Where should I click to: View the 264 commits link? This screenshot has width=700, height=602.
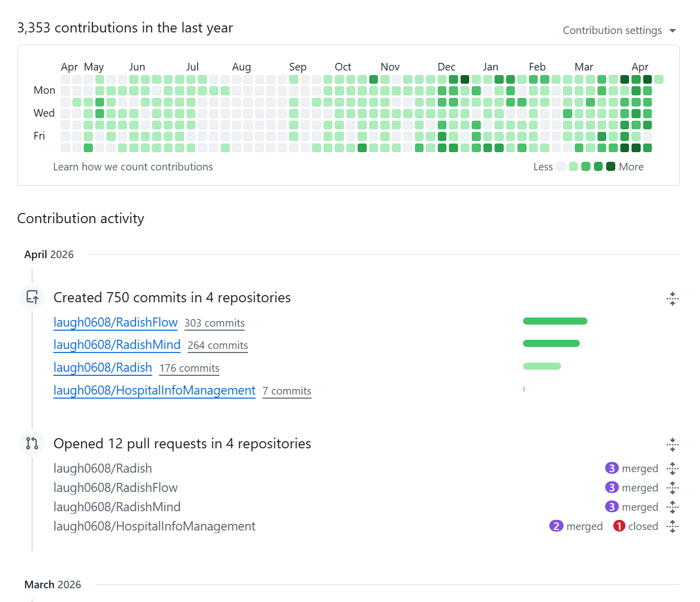tap(218, 345)
